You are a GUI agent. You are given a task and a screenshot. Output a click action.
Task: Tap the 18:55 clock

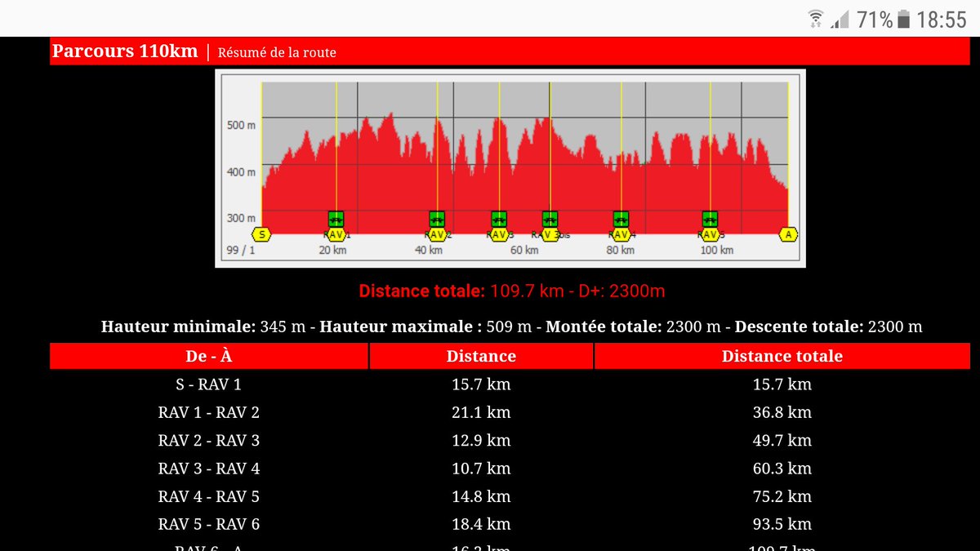click(941, 20)
